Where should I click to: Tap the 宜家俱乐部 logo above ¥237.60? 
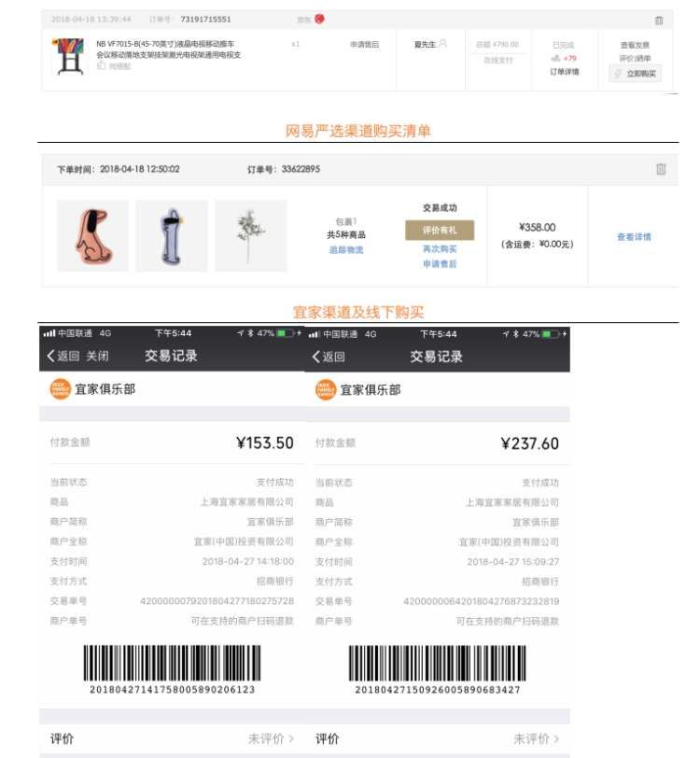click(x=326, y=389)
